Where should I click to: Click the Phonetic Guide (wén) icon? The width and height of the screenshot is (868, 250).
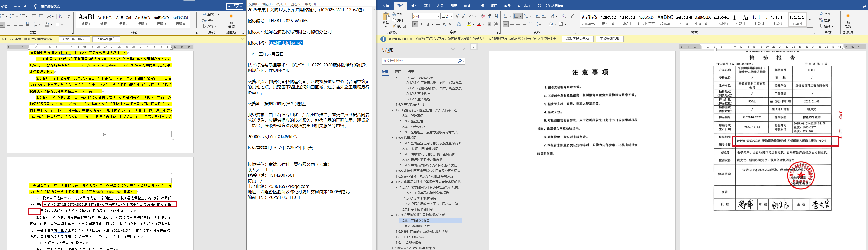[489, 16]
